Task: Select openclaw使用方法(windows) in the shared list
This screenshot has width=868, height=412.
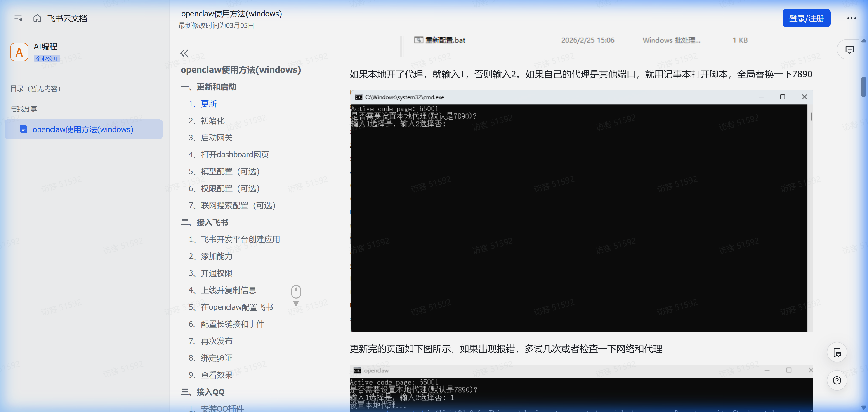Action: 83,129
